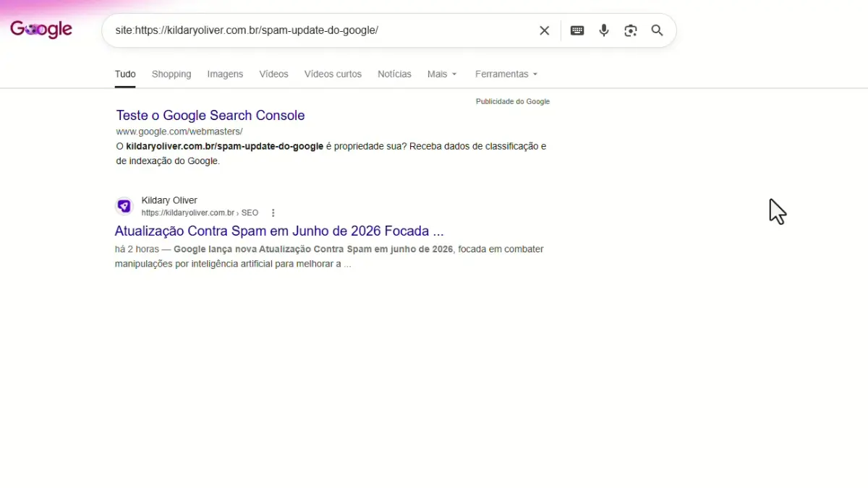
Task: Click the Publicidade do Google label
Action: (x=513, y=101)
